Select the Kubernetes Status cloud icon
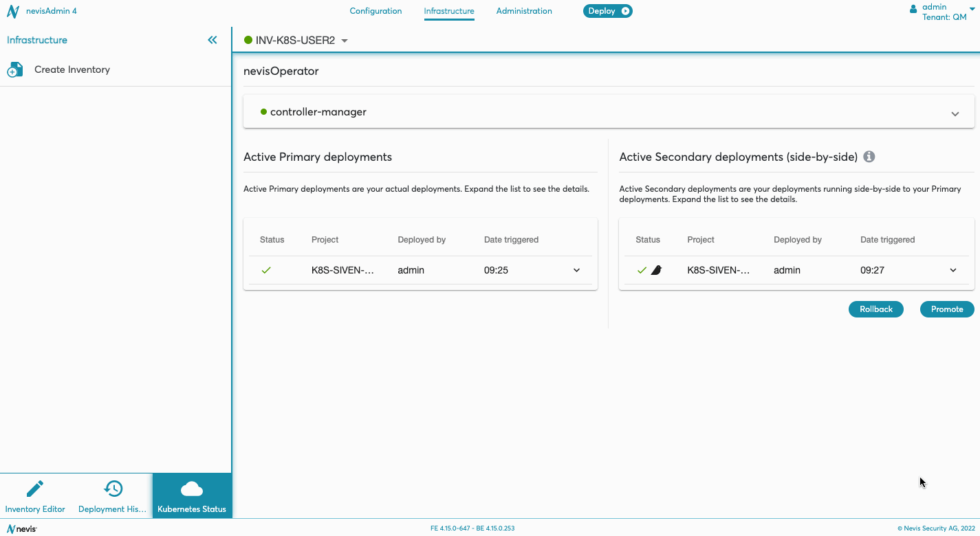This screenshot has height=536, width=980. coord(191,489)
